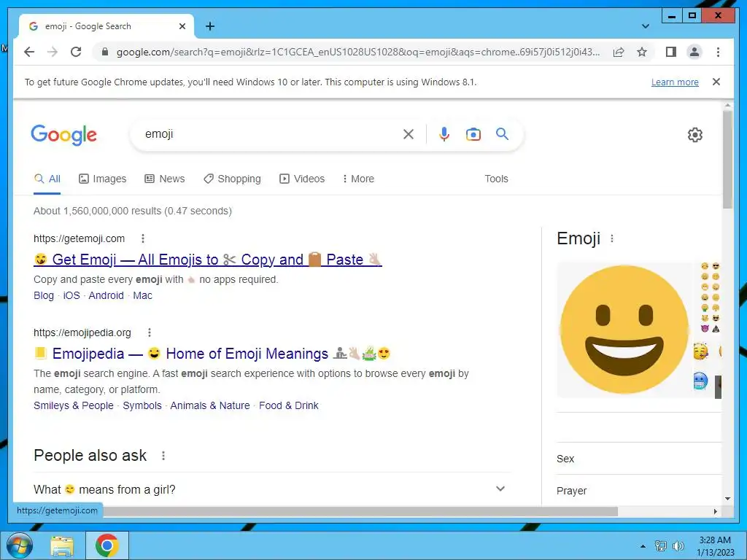Open the Symbols sitelink
This screenshot has height=560, width=747.
pyautogui.click(x=142, y=405)
